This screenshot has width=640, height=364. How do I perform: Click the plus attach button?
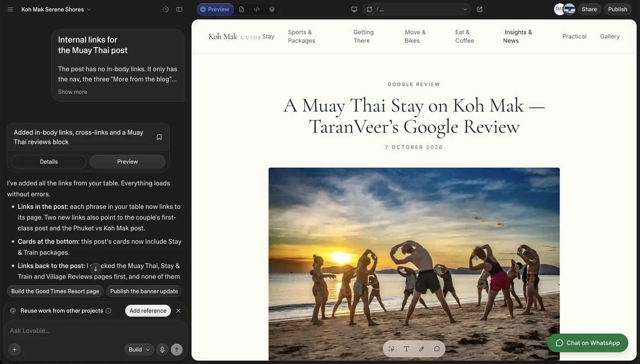pos(14,350)
